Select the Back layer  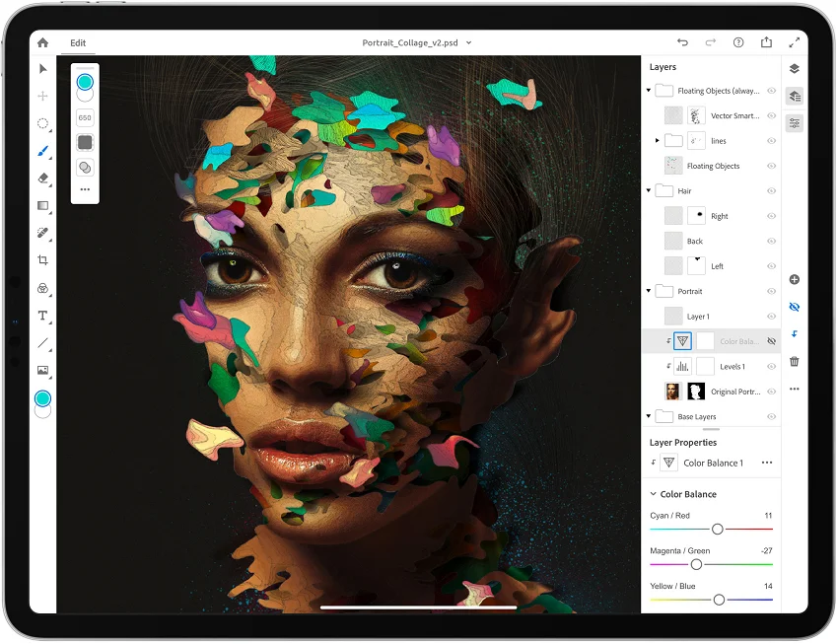coord(711,241)
